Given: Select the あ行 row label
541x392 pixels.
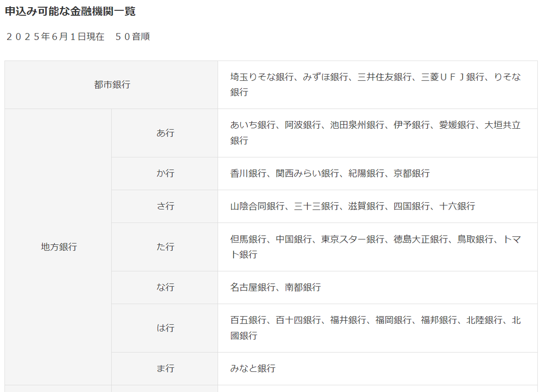Looking at the screenshot, I should [165, 133].
